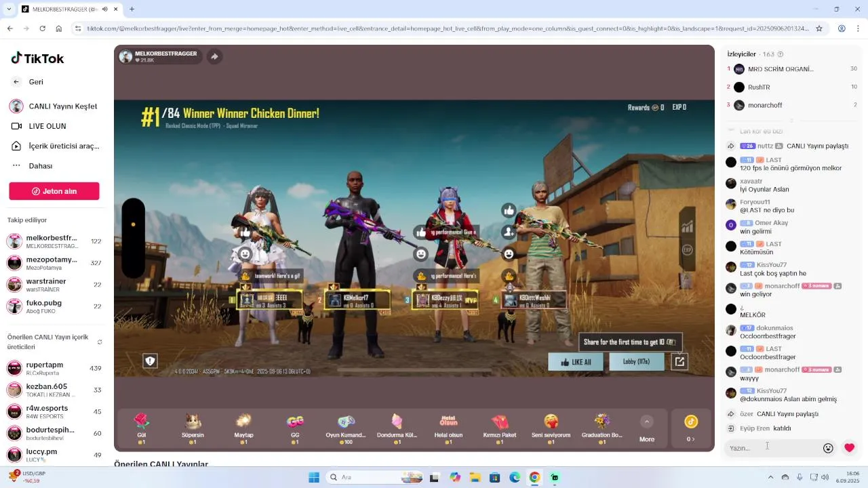Image resolution: width=868 pixels, height=488 pixels.
Task: Open RushTR viewer entry
Action: coord(792,87)
